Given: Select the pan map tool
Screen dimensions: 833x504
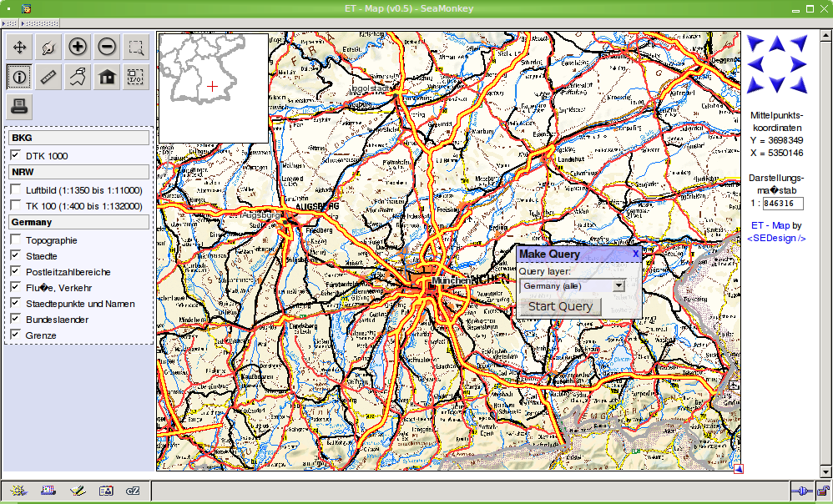Looking at the screenshot, I should coord(19,48).
